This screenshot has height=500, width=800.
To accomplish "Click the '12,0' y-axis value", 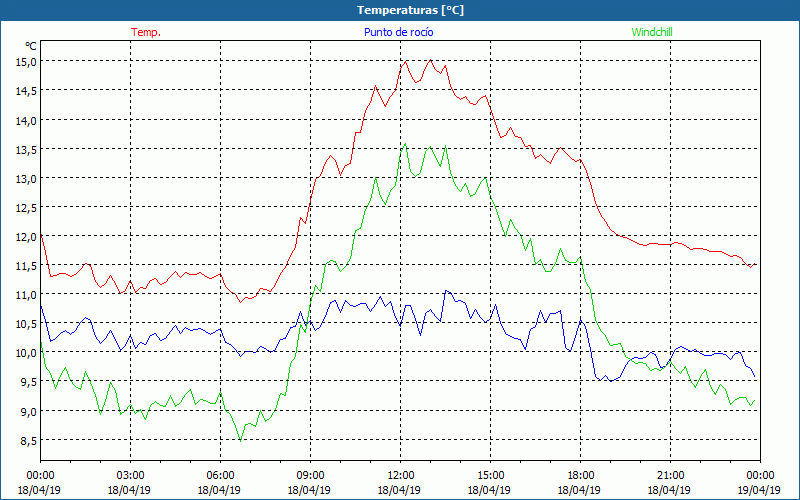I will [x=27, y=237].
